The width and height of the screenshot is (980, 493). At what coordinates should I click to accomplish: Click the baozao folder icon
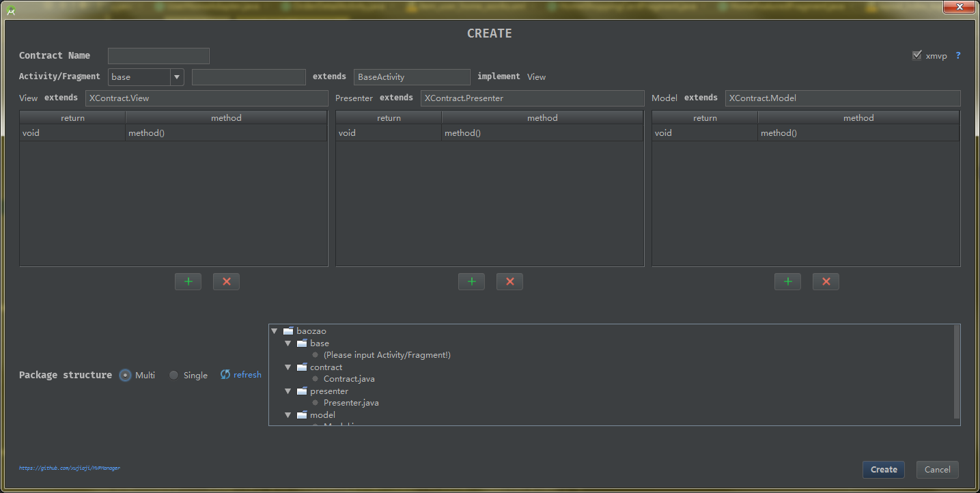pos(288,331)
